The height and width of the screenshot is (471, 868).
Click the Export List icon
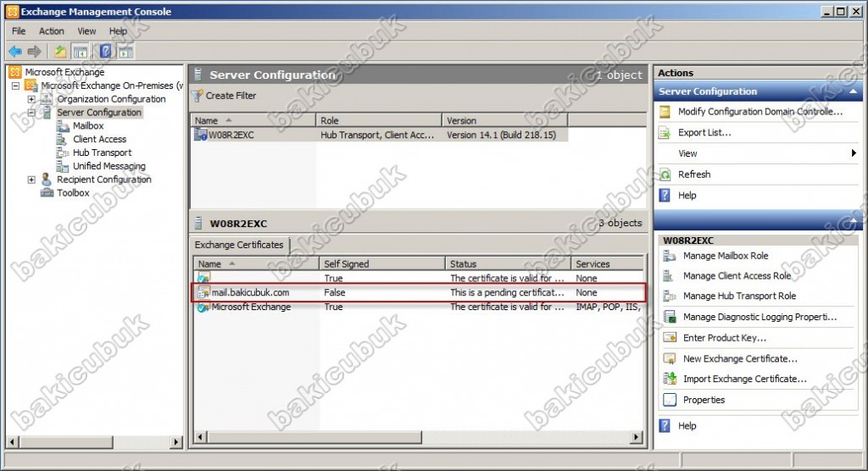(x=665, y=133)
